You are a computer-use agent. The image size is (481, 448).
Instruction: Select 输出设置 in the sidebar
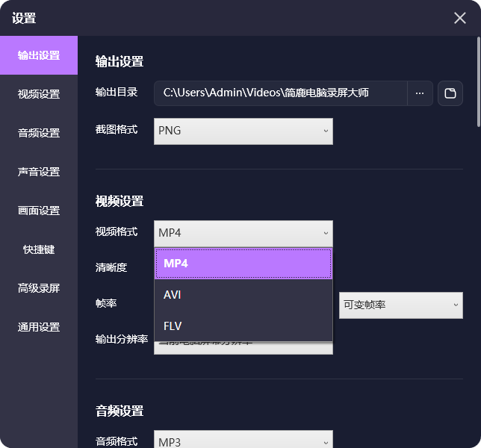tap(39, 55)
